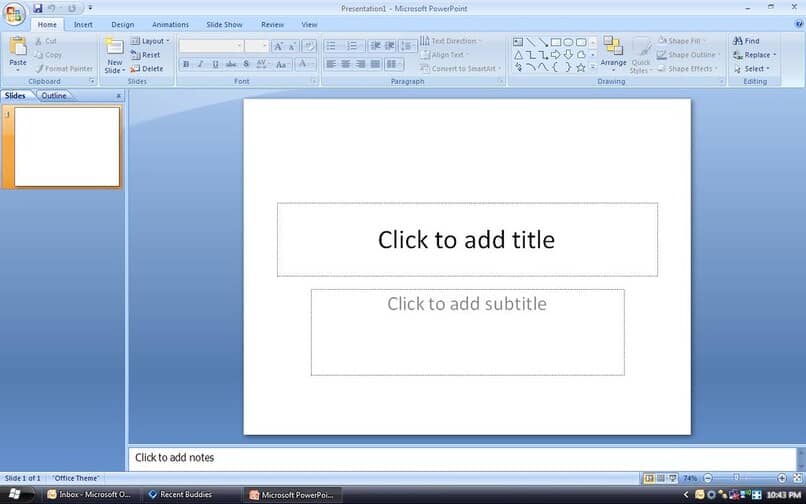806x504 pixels.
Task: Justify the text alignment
Action: (x=376, y=65)
